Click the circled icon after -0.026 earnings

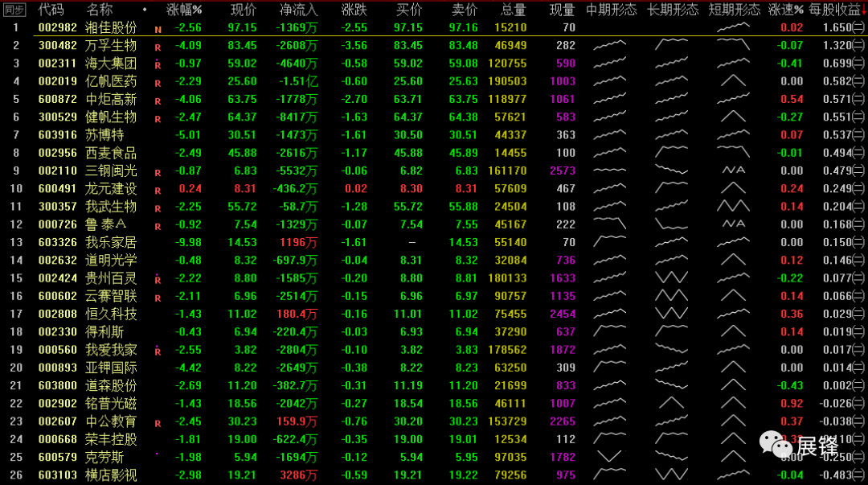[858, 403]
